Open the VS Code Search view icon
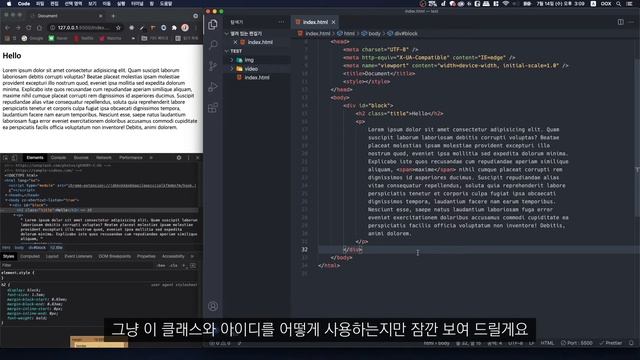 tap(213, 44)
